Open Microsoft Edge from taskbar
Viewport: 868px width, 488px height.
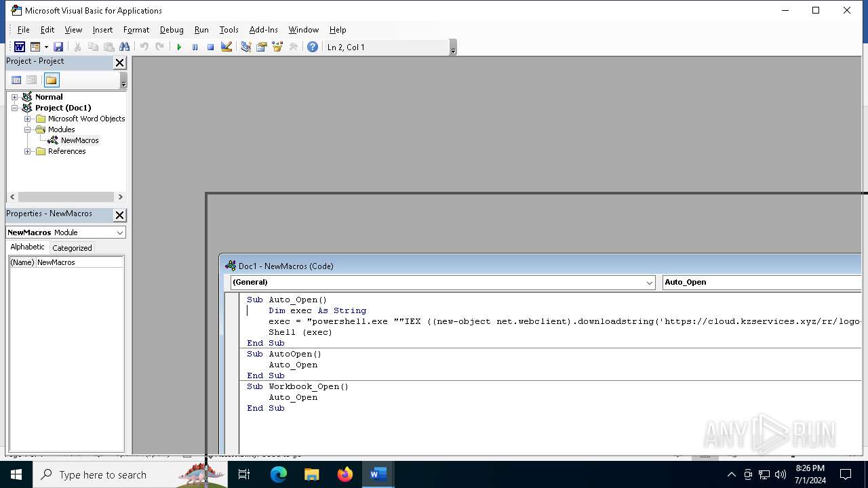tap(279, 474)
